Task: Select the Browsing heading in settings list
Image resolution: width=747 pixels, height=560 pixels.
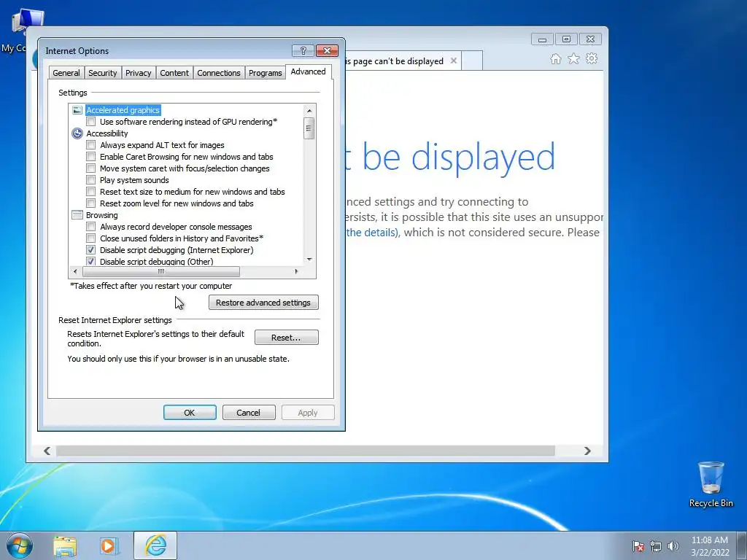Action: pyautogui.click(x=102, y=215)
